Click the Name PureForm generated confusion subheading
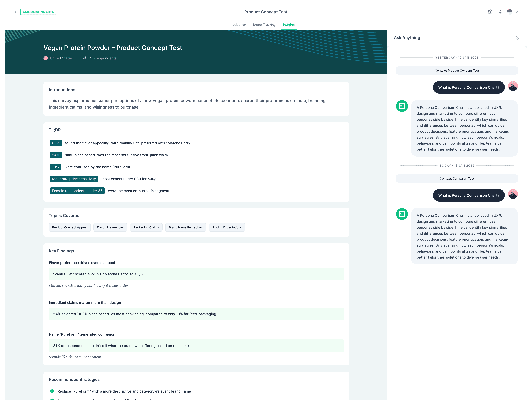Screen dimensions: 532x405 pos(82,334)
